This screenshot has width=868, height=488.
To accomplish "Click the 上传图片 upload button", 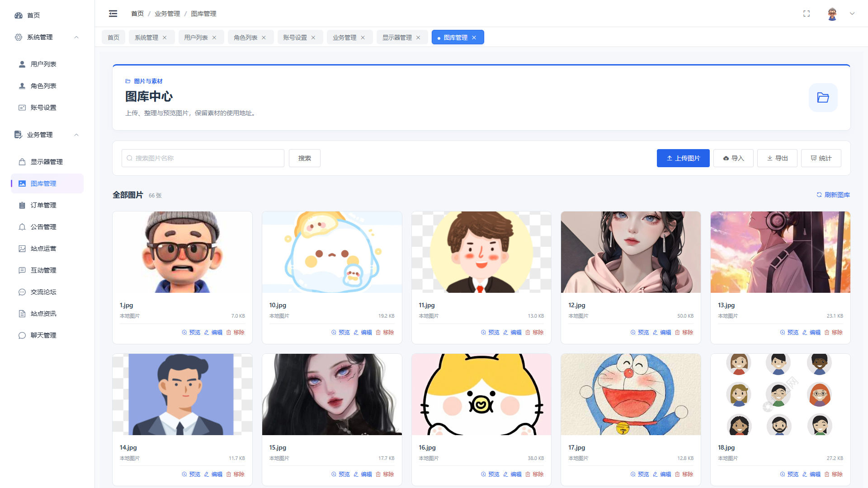I will (683, 158).
